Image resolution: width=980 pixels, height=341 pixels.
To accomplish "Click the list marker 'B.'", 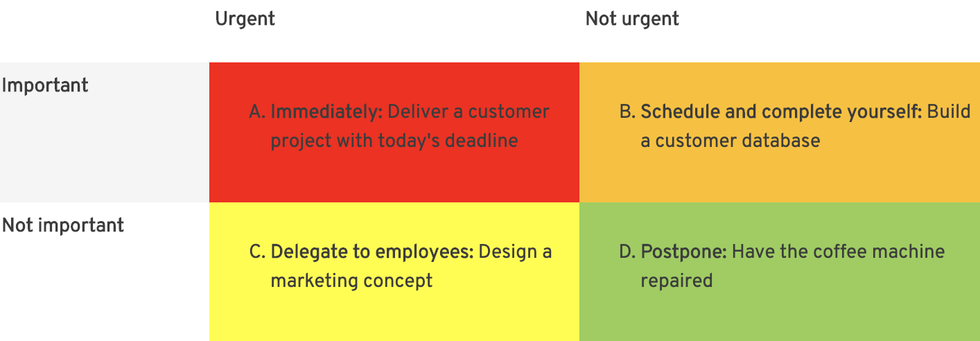I will [627, 112].
